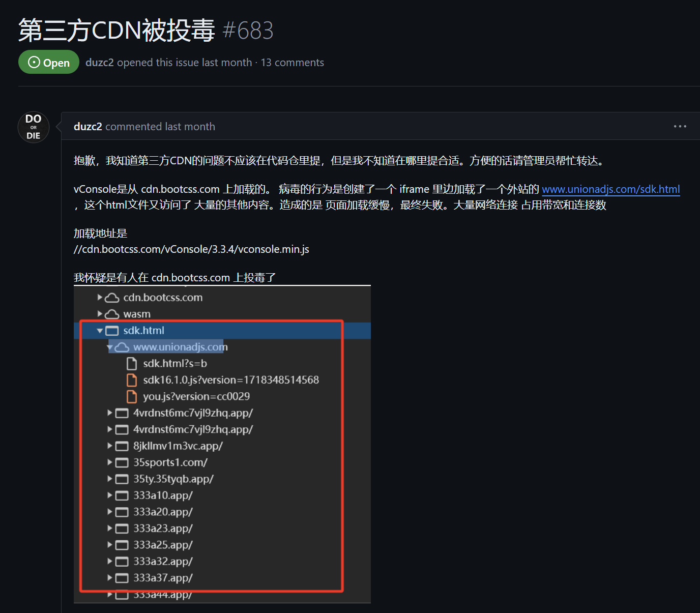Select the 333a37.app/ tree row
Viewport: 700px width, 613px height.
[x=163, y=578]
